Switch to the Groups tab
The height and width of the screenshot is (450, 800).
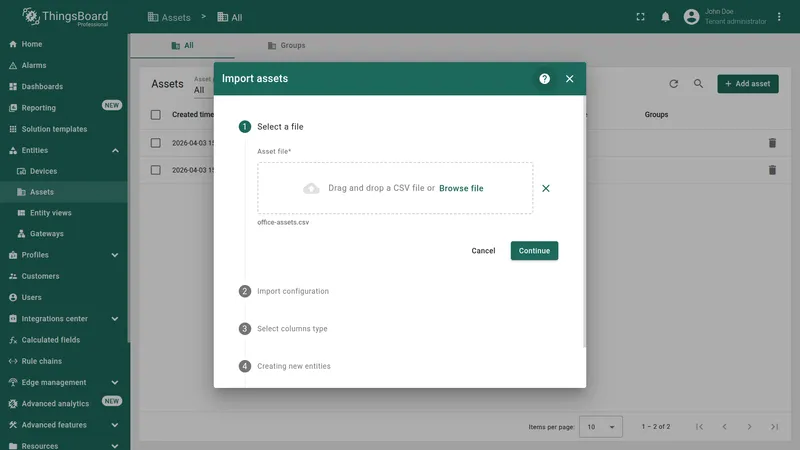click(x=286, y=45)
